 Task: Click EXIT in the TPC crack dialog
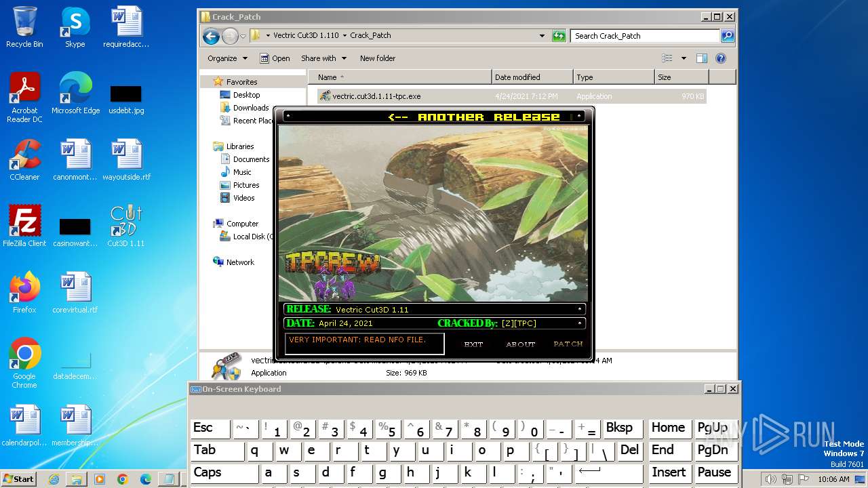point(473,344)
